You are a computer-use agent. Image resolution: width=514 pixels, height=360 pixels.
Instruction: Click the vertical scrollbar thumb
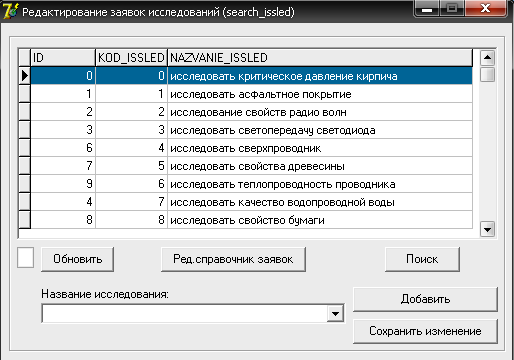click(x=487, y=74)
